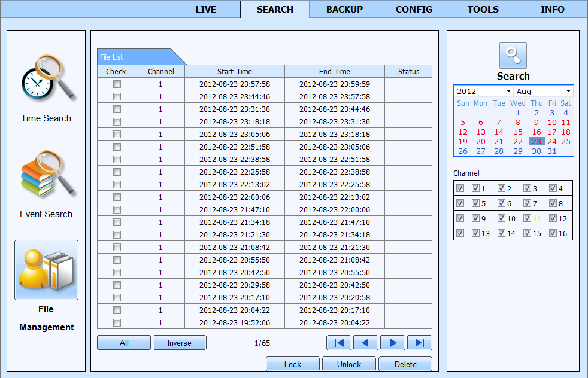Check file starting 2012-08-23 23:44:46

pyautogui.click(x=117, y=97)
